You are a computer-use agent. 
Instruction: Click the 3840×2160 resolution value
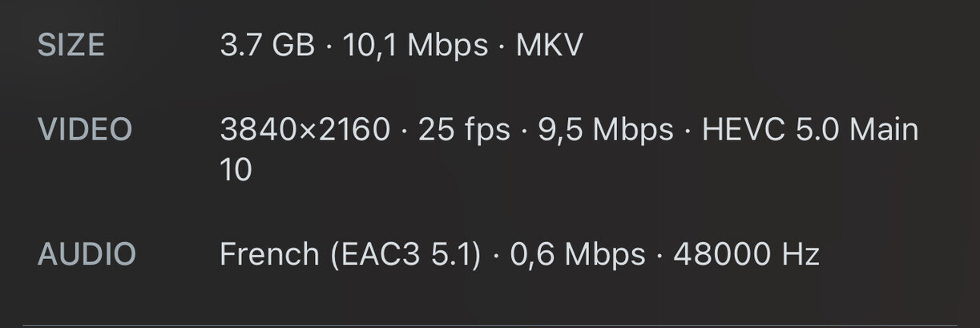304,130
